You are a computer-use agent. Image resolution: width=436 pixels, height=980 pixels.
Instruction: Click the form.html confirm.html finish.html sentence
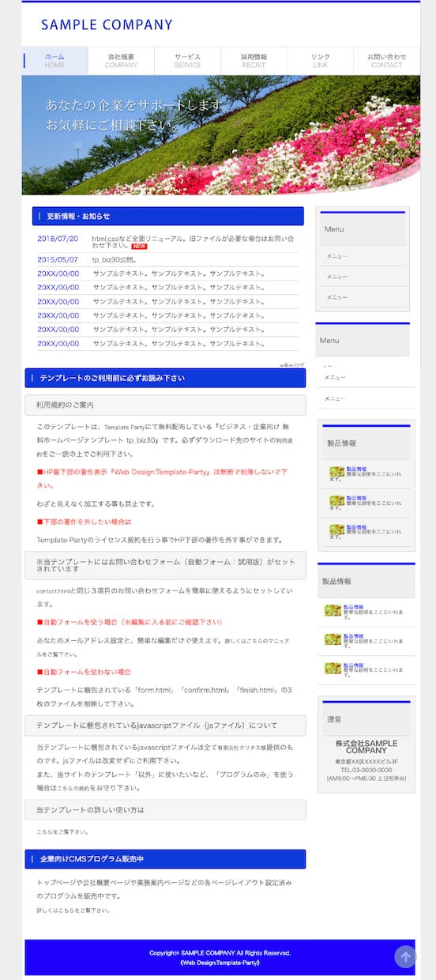click(164, 696)
